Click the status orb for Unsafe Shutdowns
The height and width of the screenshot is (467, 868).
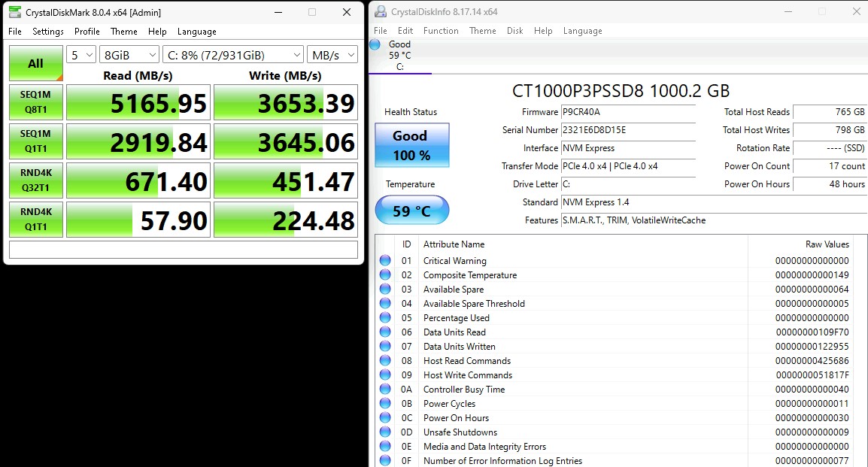[385, 432]
